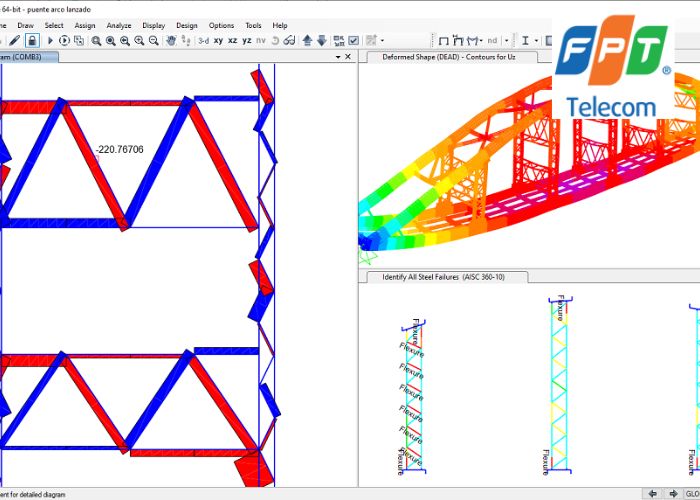Open the I-section frame dropdown arrow

pos(535,41)
